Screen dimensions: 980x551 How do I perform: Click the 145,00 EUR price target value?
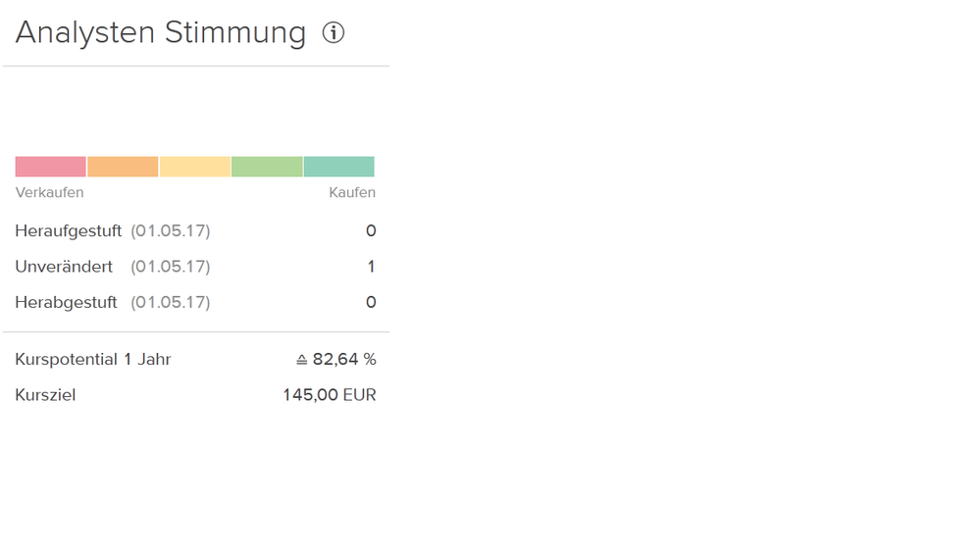[330, 395]
